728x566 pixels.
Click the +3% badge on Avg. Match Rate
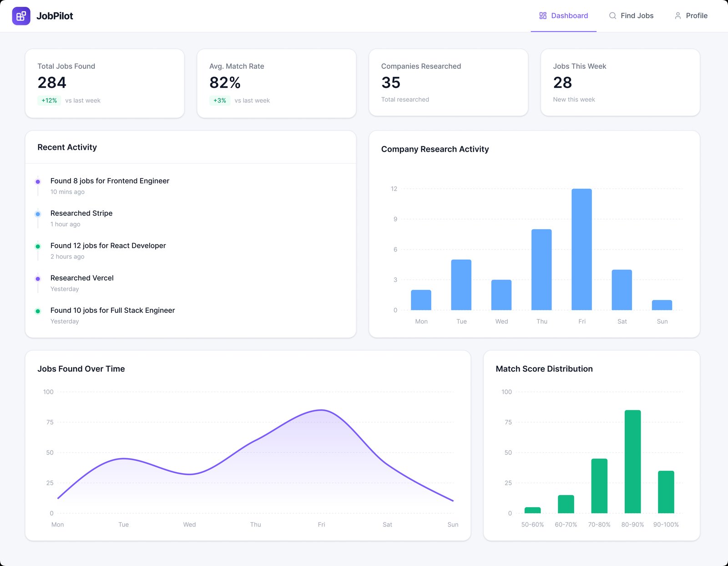220,100
